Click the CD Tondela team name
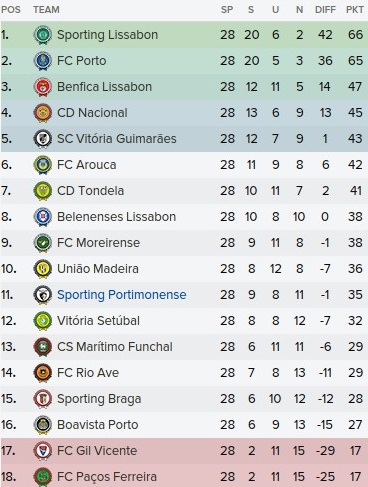Image resolution: width=368 pixels, height=487 pixels. [90, 191]
